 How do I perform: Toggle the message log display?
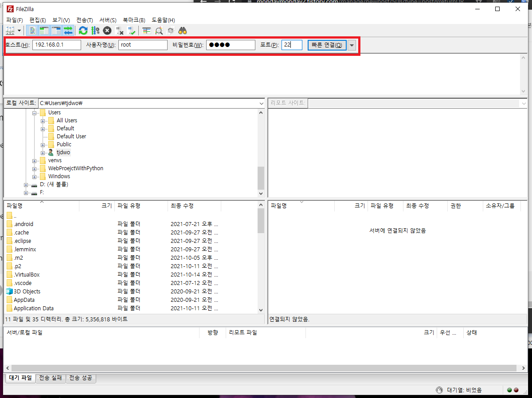point(33,31)
